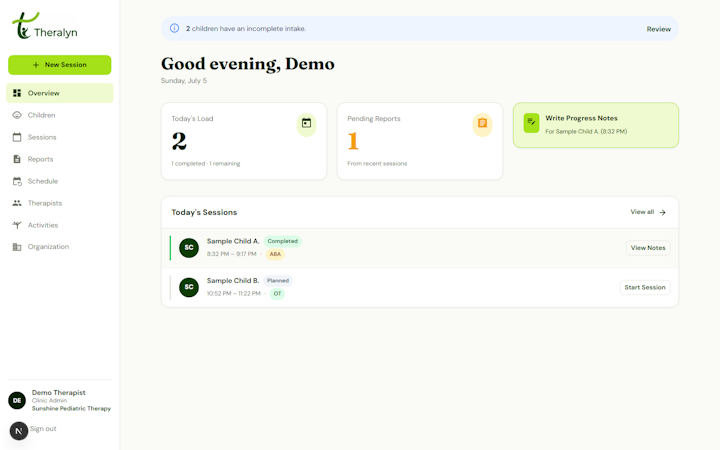The image size is (720, 450).
Task: Sign out of the account
Action: coord(43,428)
